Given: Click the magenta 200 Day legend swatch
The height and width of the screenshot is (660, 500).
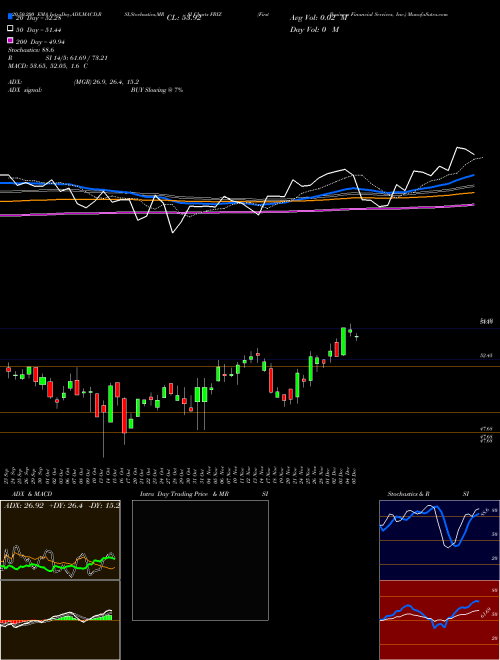Looking at the screenshot, I should (x=10, y=41).
